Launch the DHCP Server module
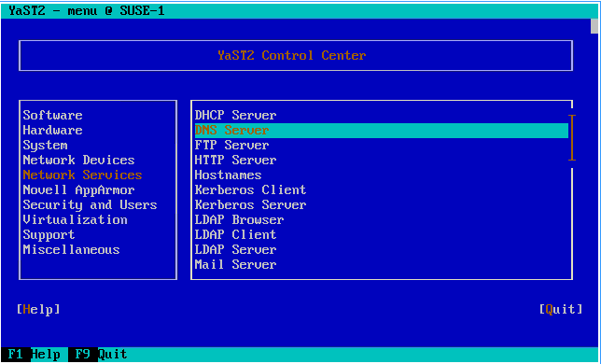This screenshot has width=601, height=364. pos(235,116)
